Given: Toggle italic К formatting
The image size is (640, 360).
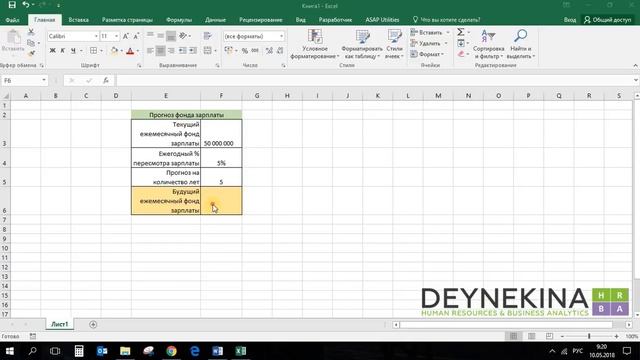Looking at the screenshot, I should (x=62, y=51).
